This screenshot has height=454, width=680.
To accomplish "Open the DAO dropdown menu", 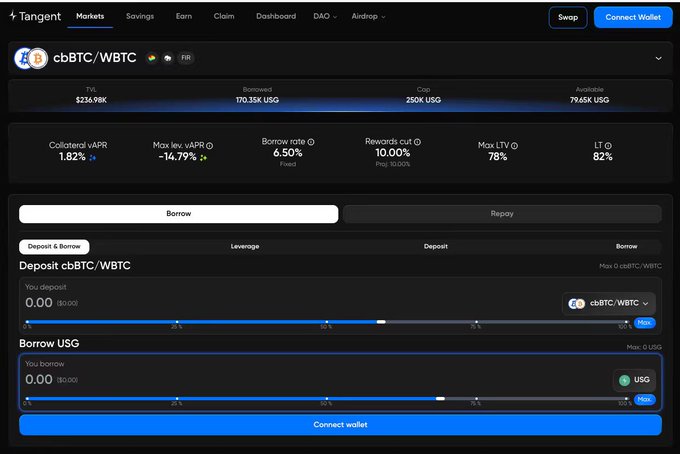I will (325, 16).
